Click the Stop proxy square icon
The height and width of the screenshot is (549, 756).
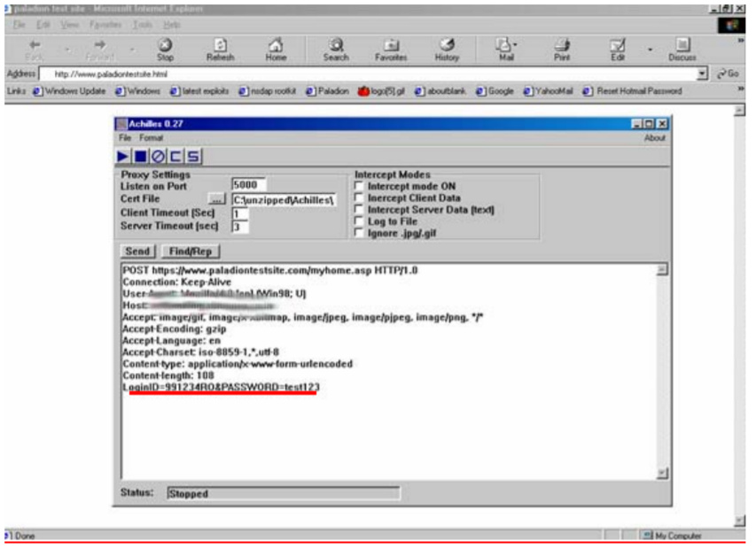pos(141,157)
